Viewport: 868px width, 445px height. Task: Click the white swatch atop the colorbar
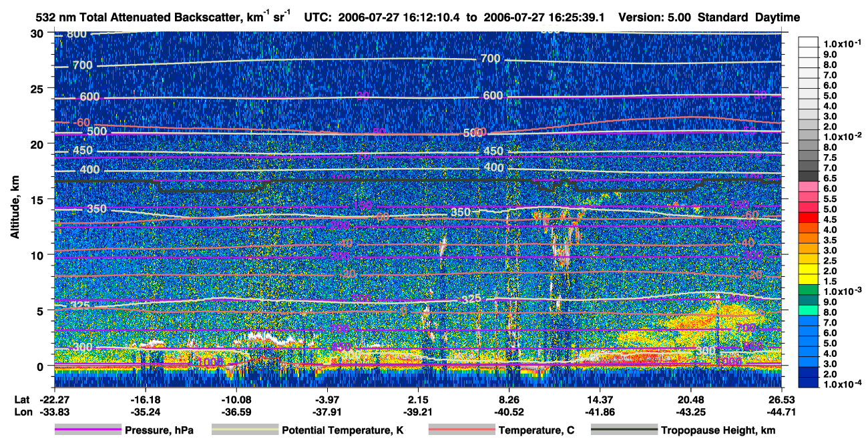click(809, 41)
